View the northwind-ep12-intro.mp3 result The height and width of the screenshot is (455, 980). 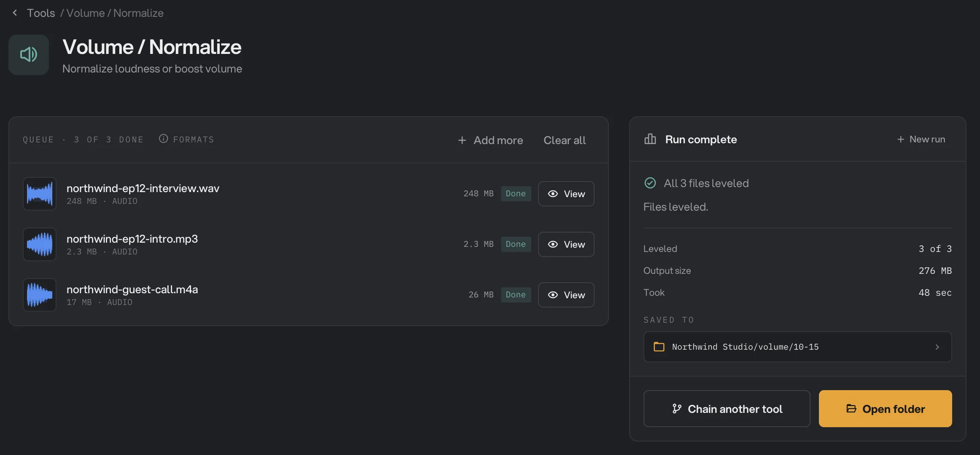pos(566,244)
